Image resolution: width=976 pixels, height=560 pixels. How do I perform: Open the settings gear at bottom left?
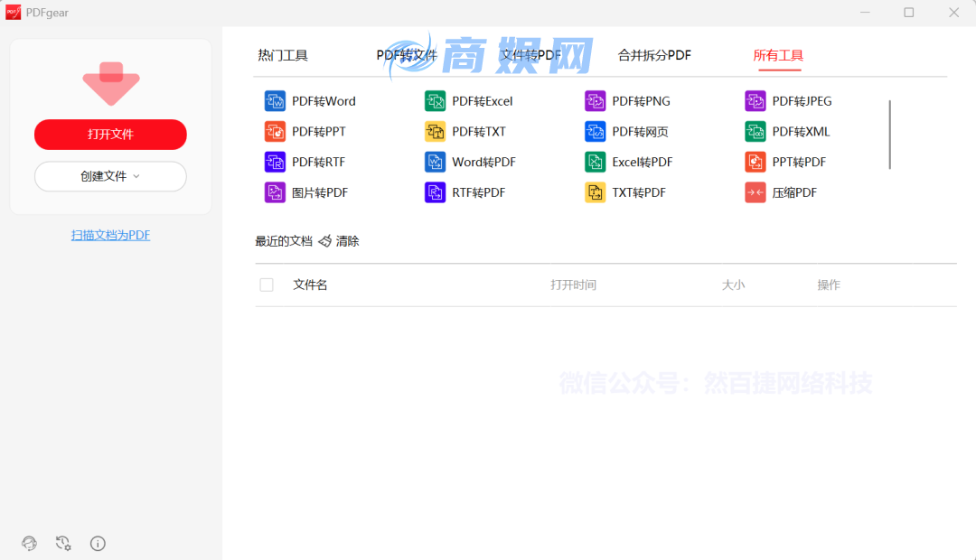pos(63,543)
